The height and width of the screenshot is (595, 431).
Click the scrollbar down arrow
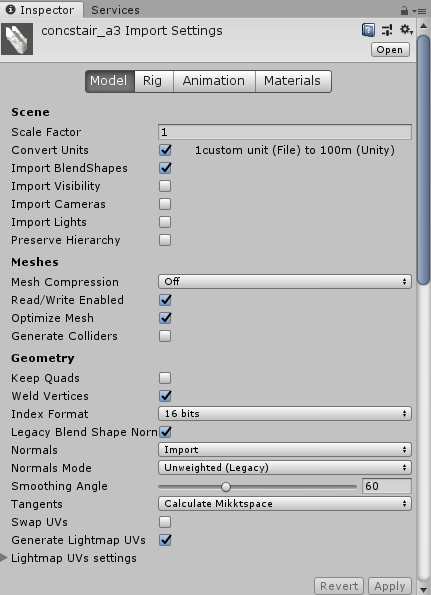pos(423,589)
